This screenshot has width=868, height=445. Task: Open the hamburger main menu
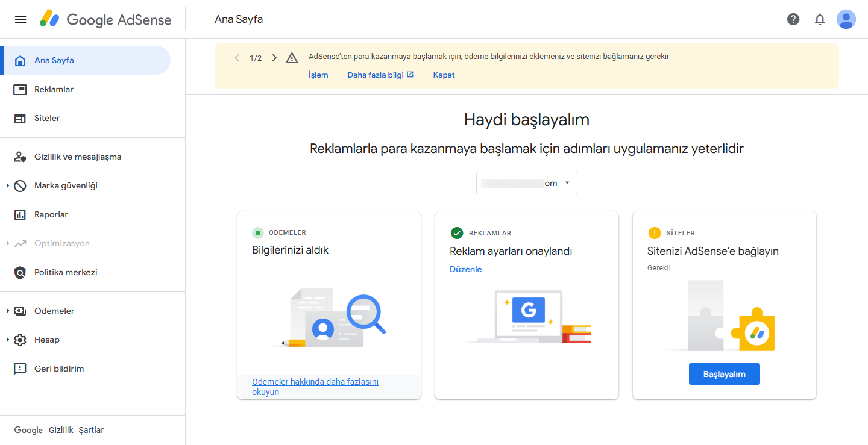20,19
